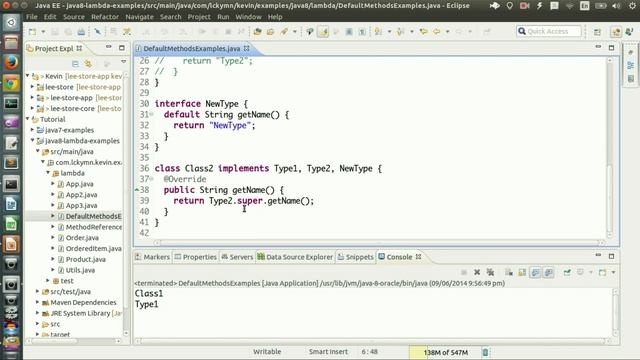Click the garbage collector trash icon
Screen dimensions: 640x360
pos(485,352)
